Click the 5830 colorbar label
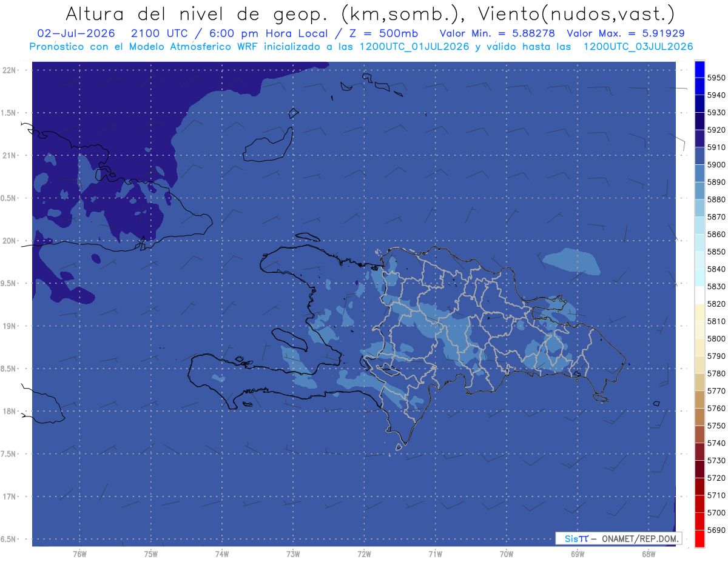This screenshot has height=562, width=728. pyautogui.click(x=716, y=287)
